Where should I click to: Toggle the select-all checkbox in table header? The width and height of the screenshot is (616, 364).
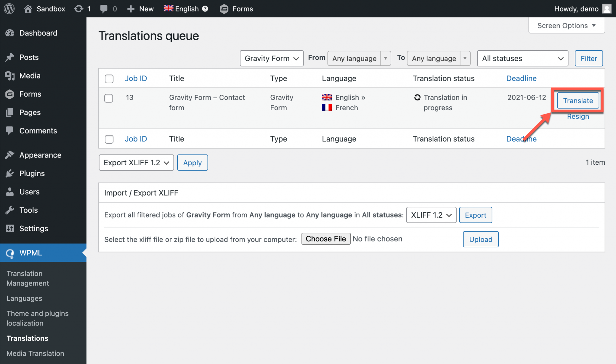[109, 78]
